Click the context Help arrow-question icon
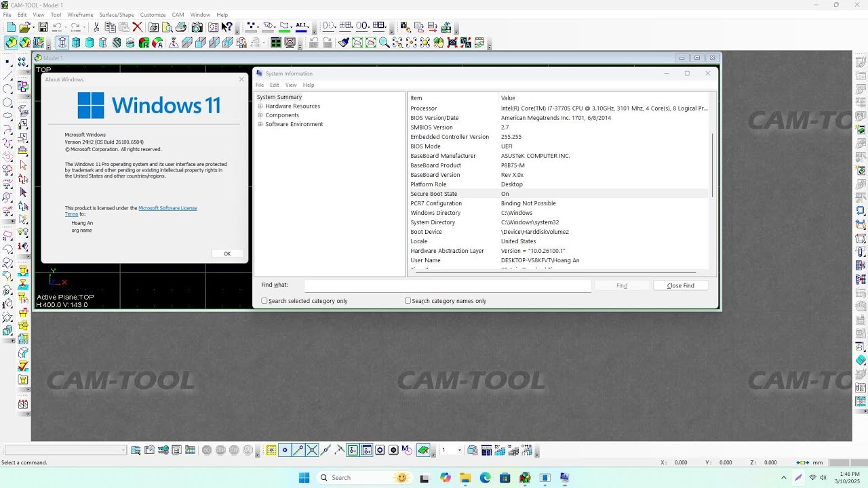 click(226, 27)
